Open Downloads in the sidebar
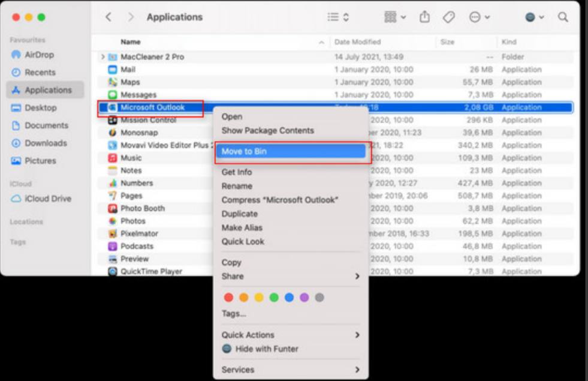588x381 pixels. [46, 143]
